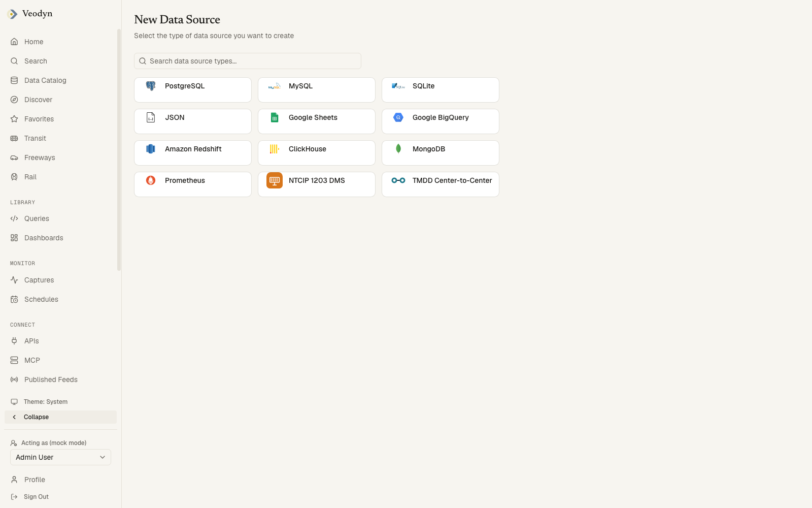Viewport: 812px width, 508px height.
Task: Open Dashboards in Library section
Action: 60,238
